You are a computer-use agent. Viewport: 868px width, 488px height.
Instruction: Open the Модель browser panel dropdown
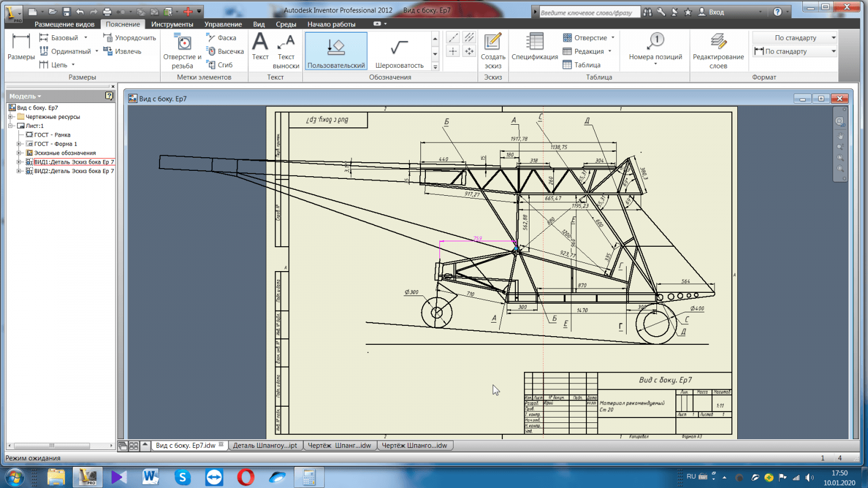click(x=25, y=96)
